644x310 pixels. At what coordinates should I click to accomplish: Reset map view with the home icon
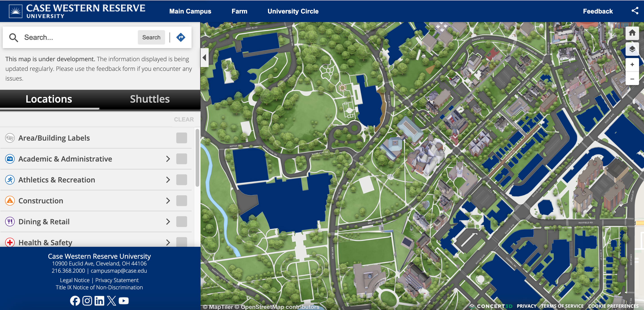pos(632,33)
